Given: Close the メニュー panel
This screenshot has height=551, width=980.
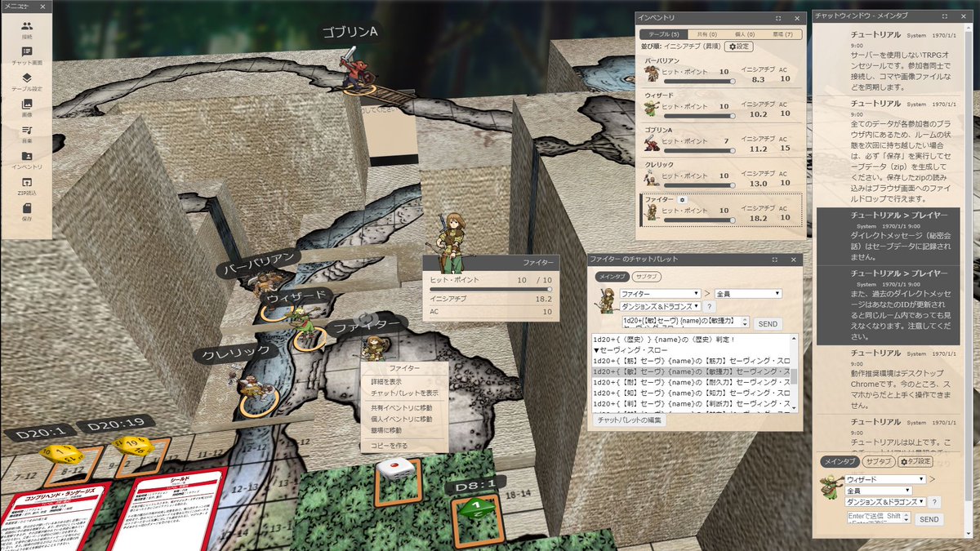Looking at the screenshot, I should click(44, 6).
